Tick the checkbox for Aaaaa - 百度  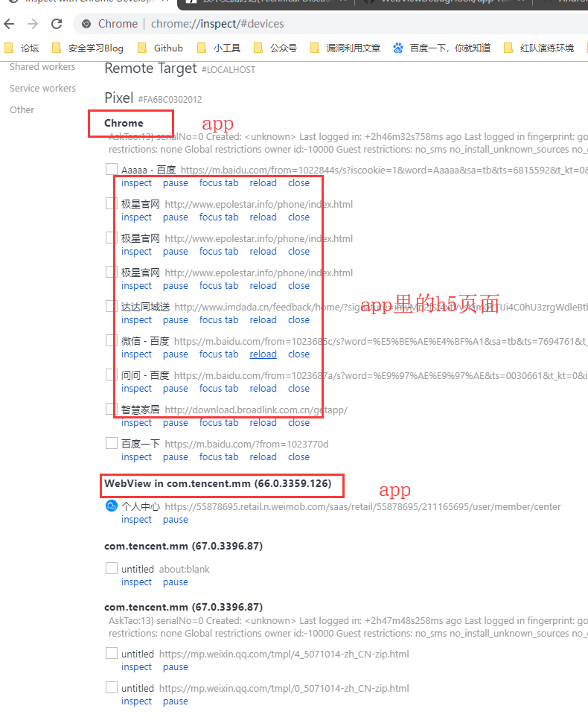(111, 169)
